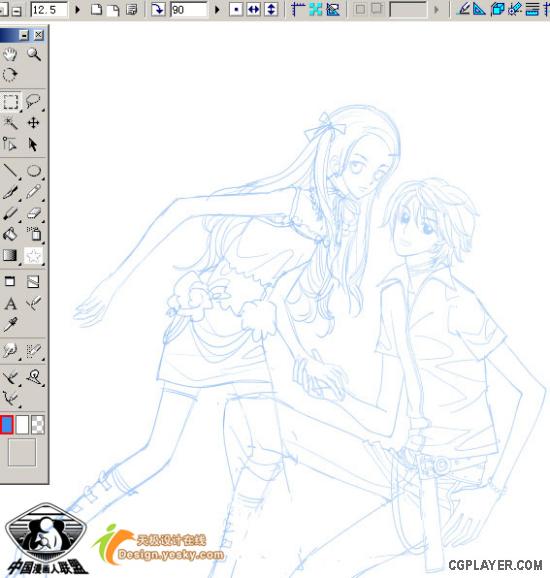
Task: Select the Text tool
Action: (x=10, y=304)
